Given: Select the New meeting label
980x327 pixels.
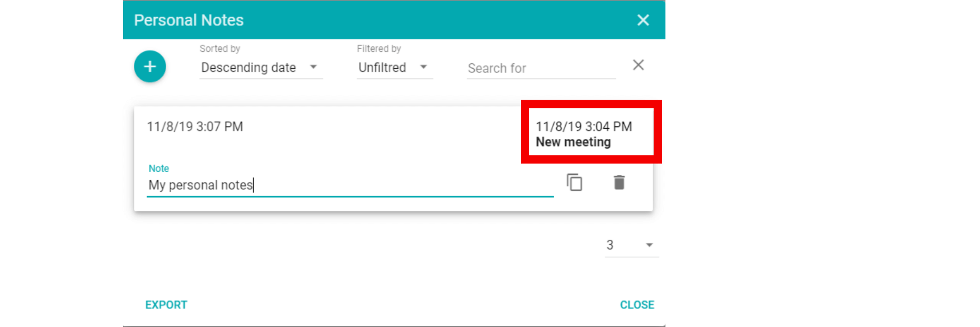Looking at the screenshot, I should [x=573, y=142].
